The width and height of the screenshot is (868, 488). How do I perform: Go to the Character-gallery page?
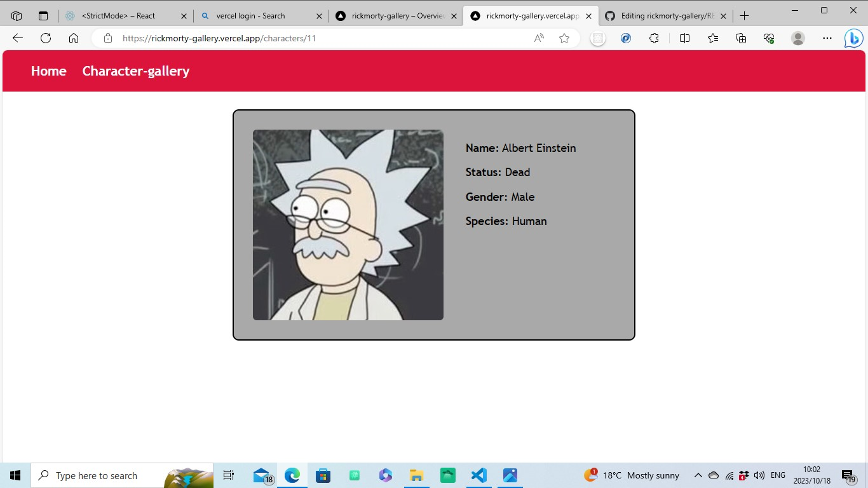coord(135,71)
